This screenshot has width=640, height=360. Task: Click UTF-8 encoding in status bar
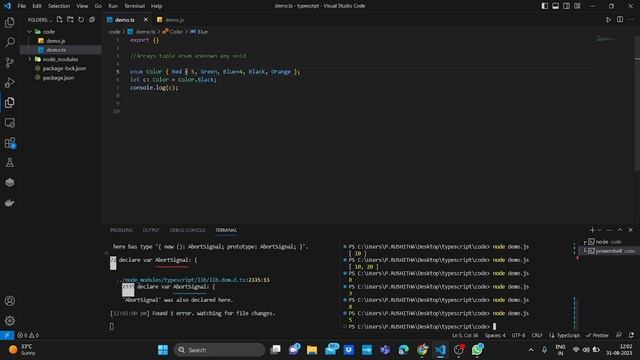pos(518,335)
